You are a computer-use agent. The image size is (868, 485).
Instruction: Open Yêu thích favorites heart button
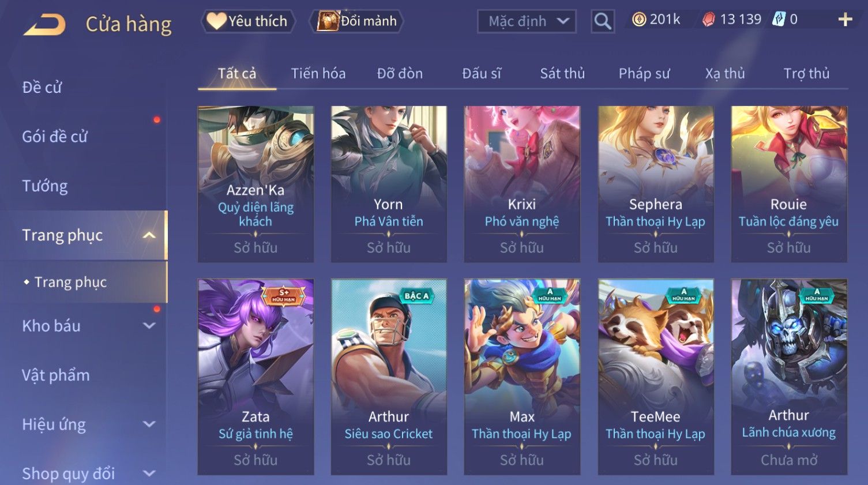pos(247,21)
